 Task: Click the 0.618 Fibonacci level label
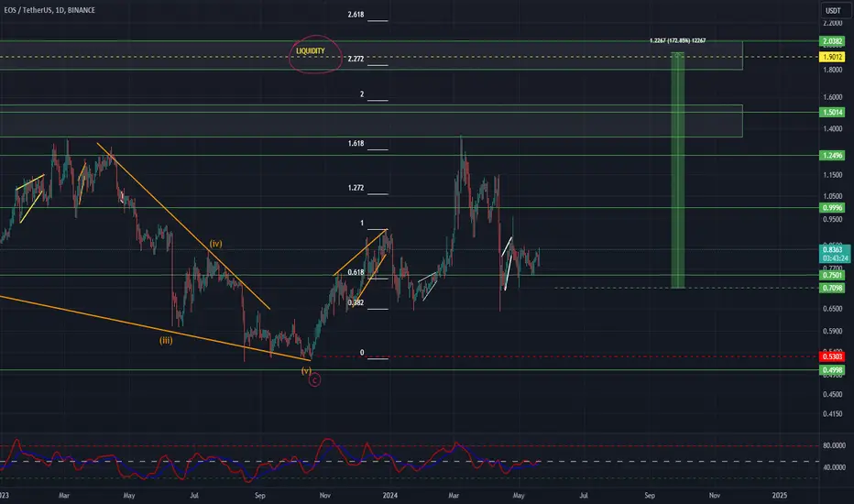[x=356, y=272]
